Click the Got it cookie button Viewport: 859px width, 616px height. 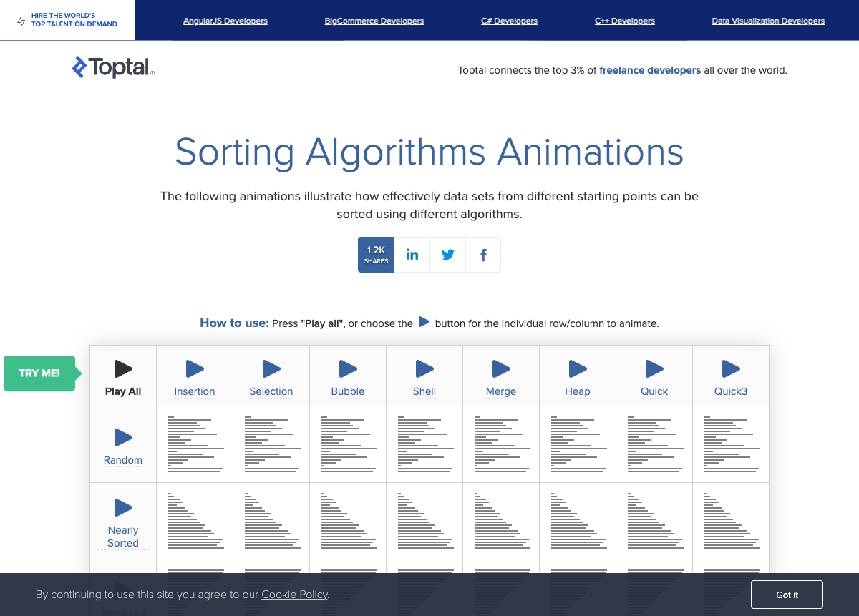[787, 595]
